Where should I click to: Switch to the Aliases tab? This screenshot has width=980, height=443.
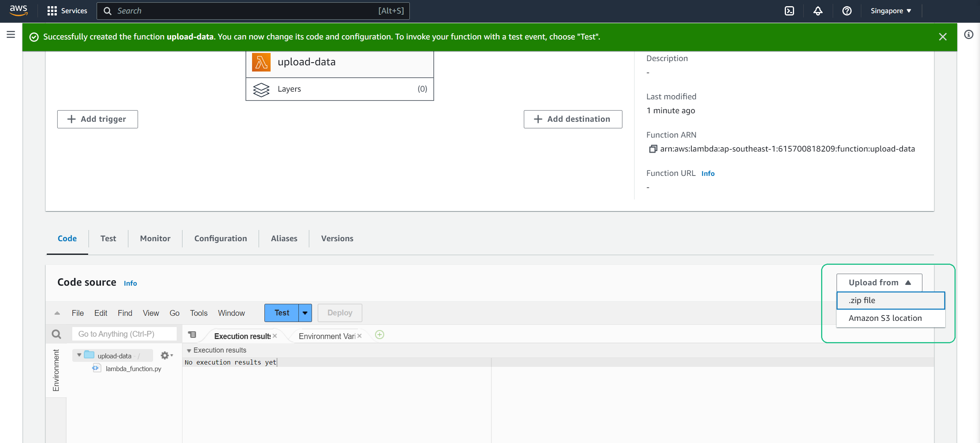(284, 239)
